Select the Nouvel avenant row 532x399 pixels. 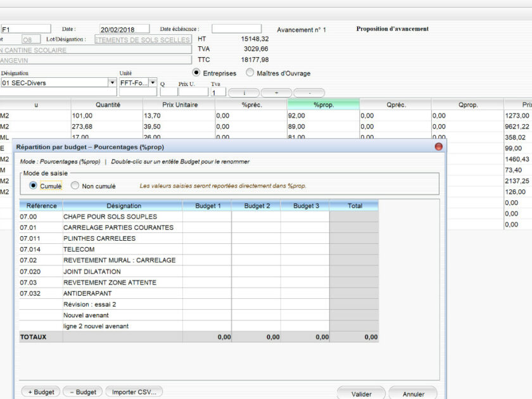[x=199, y=315]
